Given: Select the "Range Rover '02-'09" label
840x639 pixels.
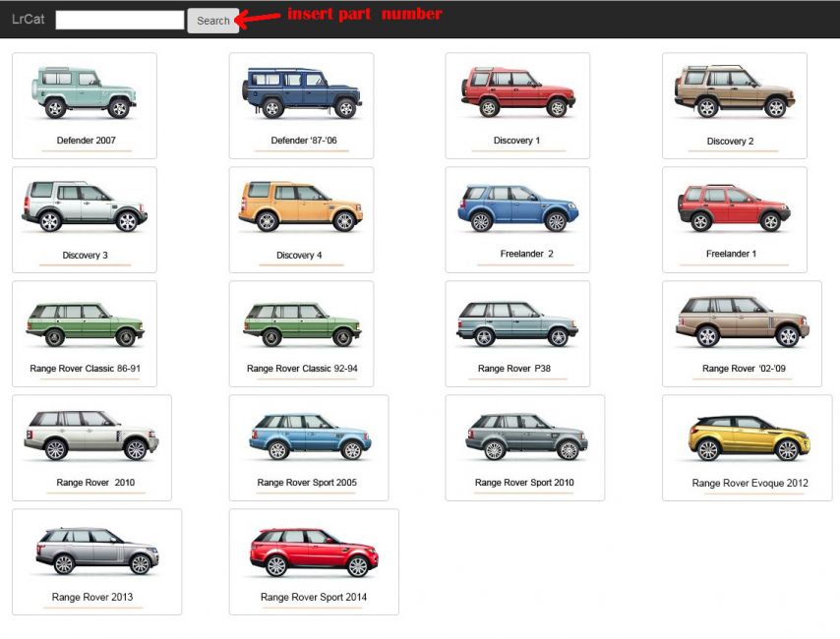Looking at the screenshot, I should pos(745,369).
